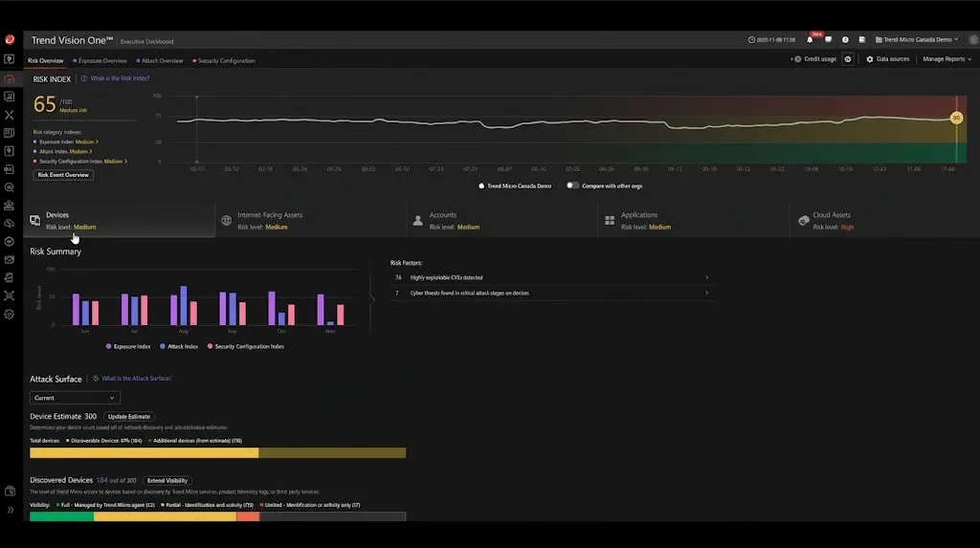Toggle Additional devices legend item
The height and width of the screenshot is (548, 980).
pos(195,441)
